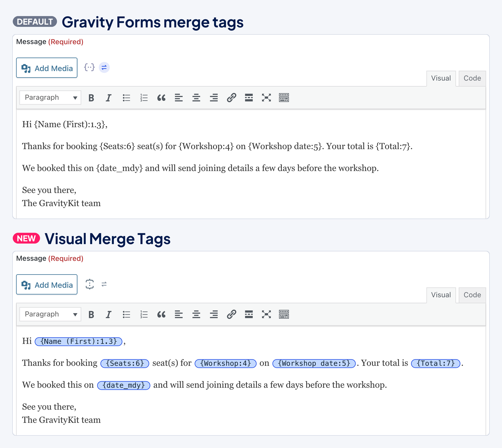
Task: Open merge tag selector icon in bottom editor
Action: pos(90,284)
